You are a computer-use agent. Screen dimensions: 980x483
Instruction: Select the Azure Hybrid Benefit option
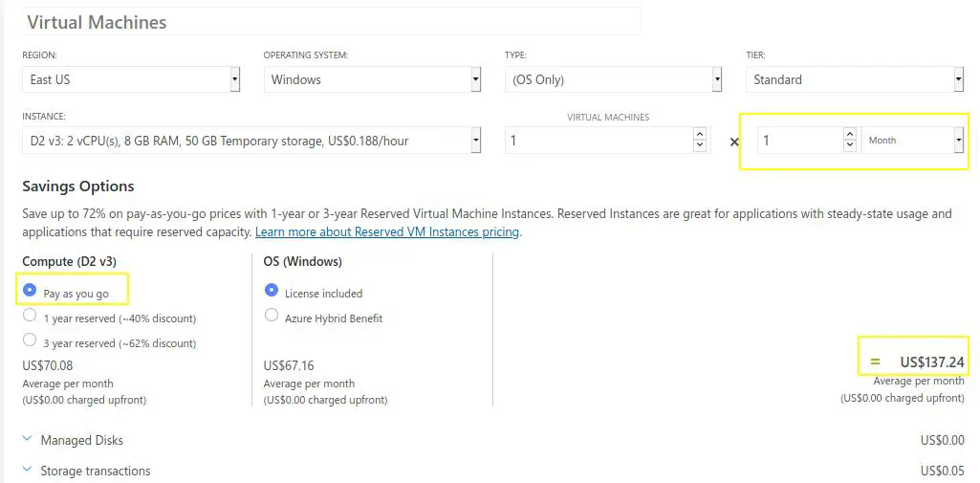coord(272,315)
